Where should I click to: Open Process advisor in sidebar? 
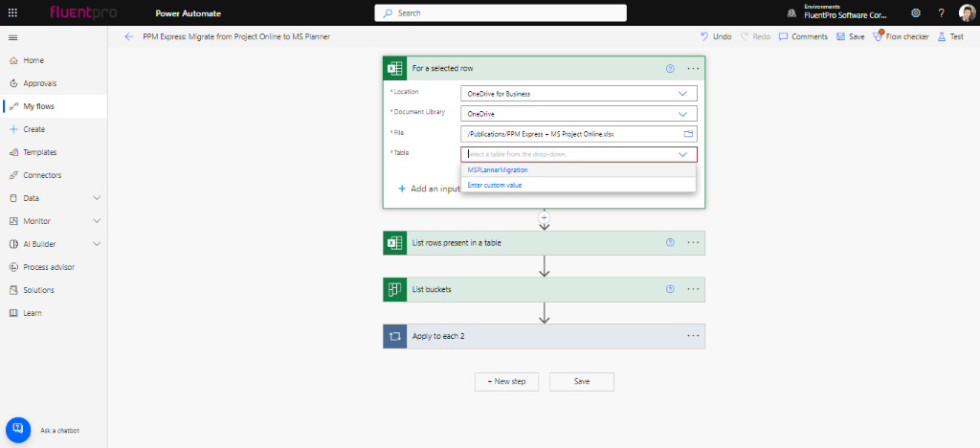click(54, 267)
